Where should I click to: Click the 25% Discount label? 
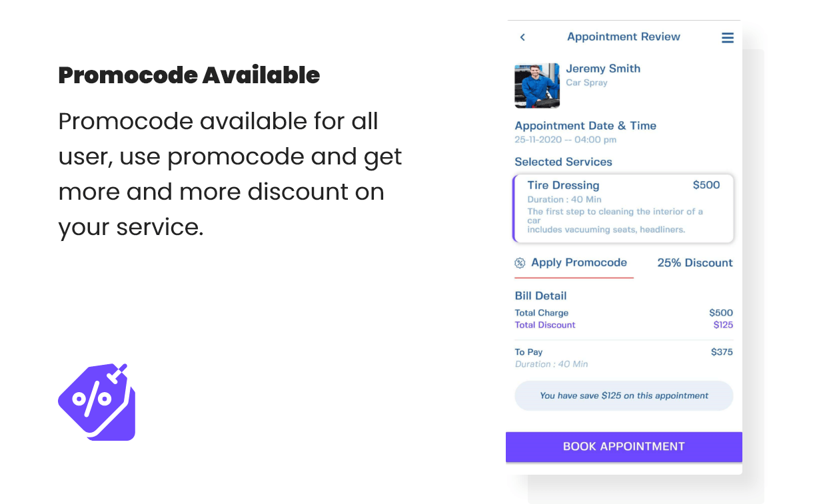tap(695, 262)
